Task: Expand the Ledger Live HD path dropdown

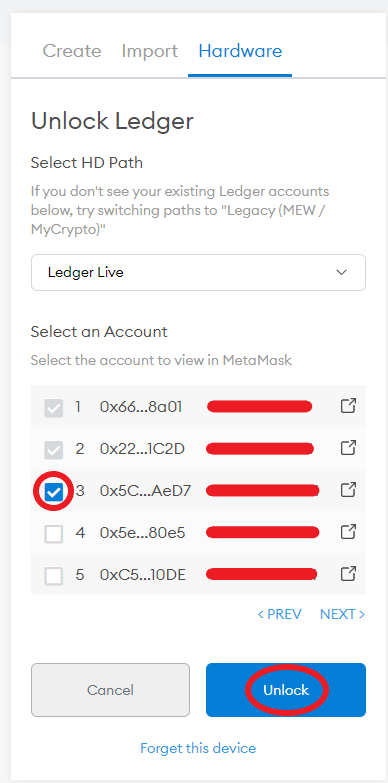Action: [198, 273]
